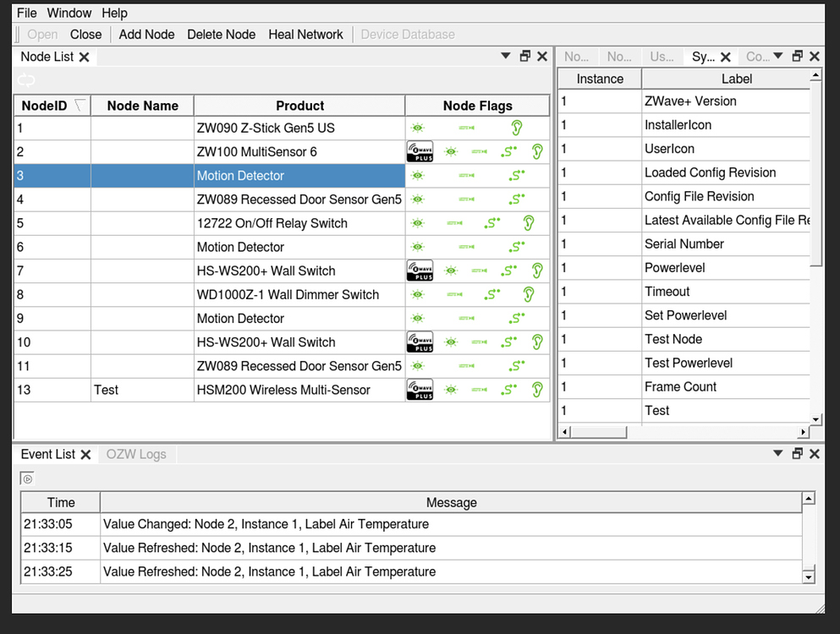Click the awake eye icon on ZW089 Recessed Door Sensor
The height and width of the screenshot is (634, 840).
click(418, 199)
